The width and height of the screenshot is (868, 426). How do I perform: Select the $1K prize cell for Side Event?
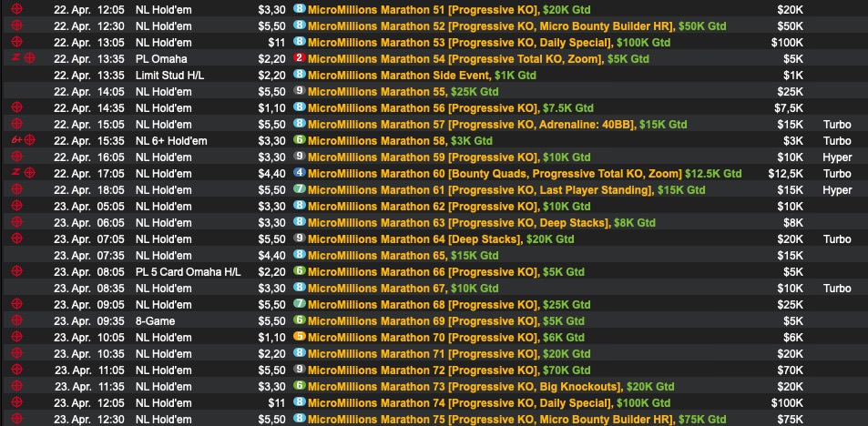pyautogui.click(x=793, y=76)
